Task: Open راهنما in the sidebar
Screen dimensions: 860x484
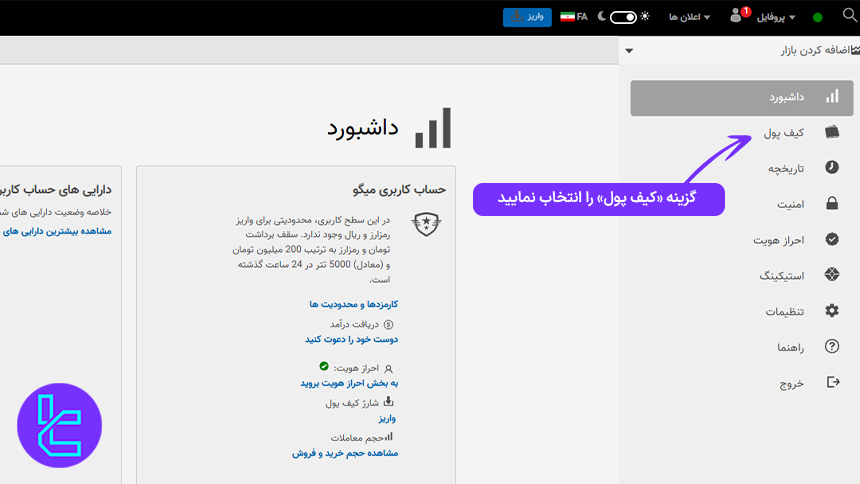Action: [x=790, y=347]
